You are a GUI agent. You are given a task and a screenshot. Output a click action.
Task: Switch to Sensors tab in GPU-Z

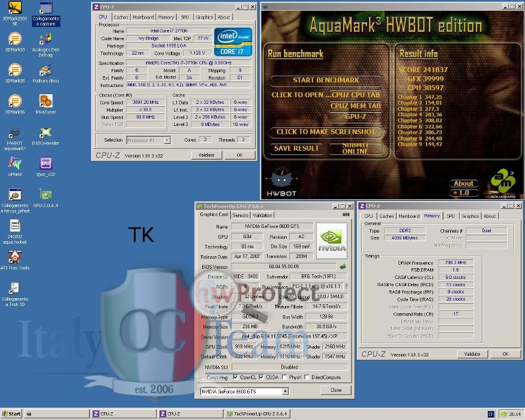[x=241, y=215]
